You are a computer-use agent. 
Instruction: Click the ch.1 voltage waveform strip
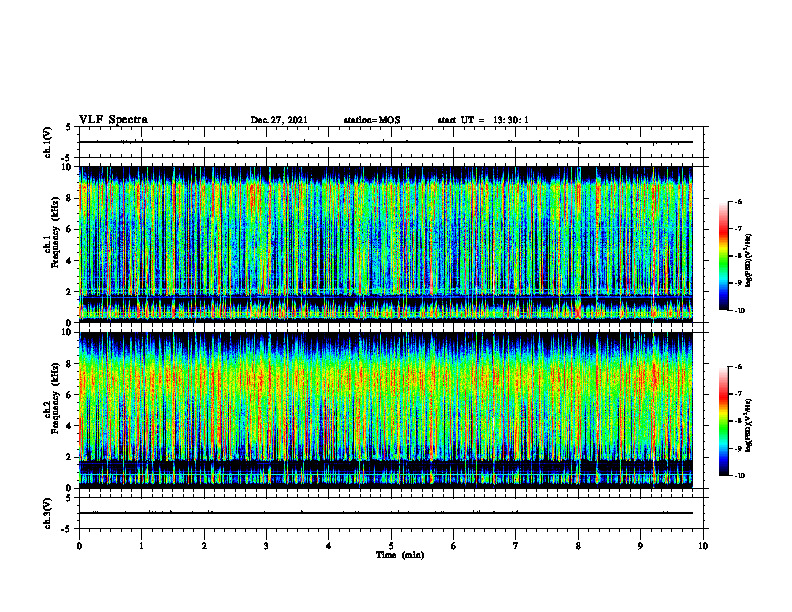point(386,142)
